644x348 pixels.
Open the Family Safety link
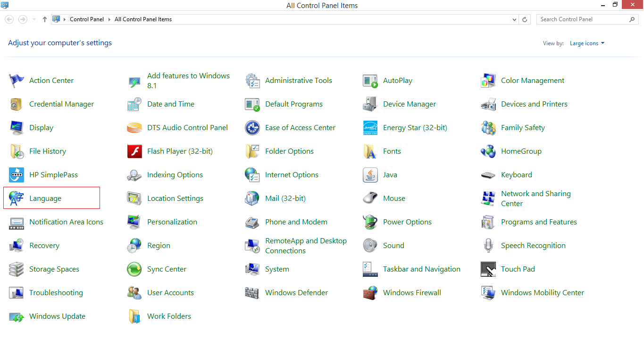[x=523, y=128]
